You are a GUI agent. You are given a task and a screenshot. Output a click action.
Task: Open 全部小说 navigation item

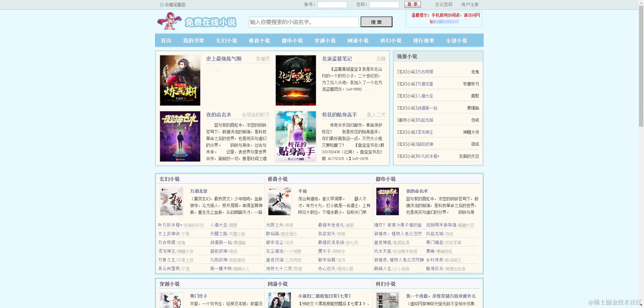[x=457, y=41]
